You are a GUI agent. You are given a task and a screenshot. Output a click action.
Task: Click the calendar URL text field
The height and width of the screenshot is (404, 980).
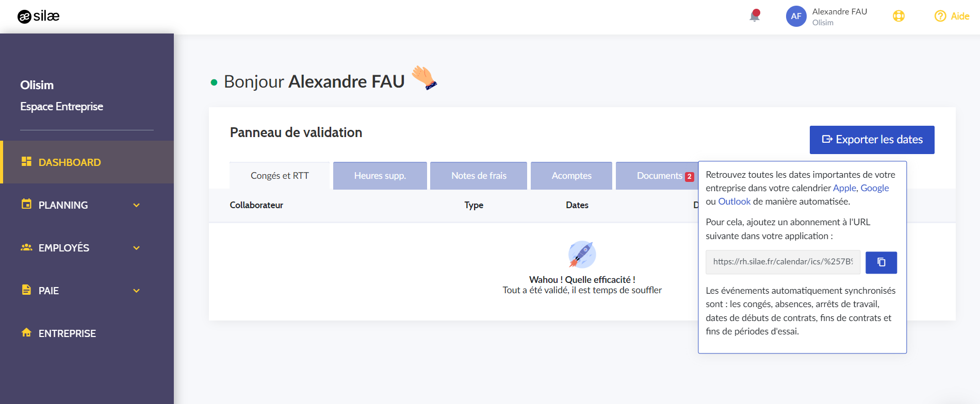click(783, 262)
